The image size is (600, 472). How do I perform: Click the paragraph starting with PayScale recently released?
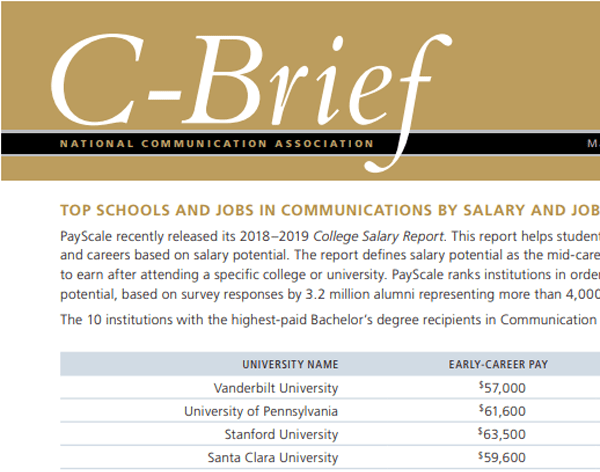tap(330, 265)
